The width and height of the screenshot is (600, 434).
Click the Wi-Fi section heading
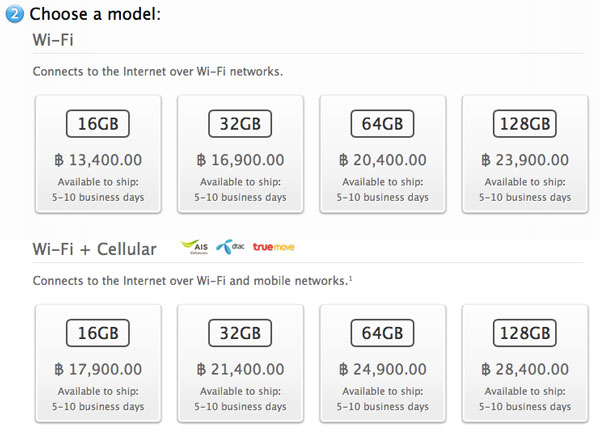tap(53, 40)
